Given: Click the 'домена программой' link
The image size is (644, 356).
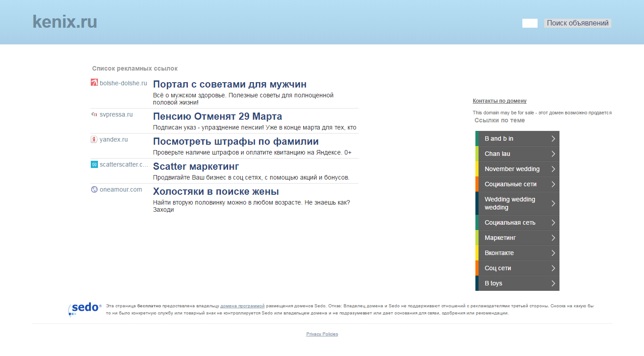Looking at the screenshot, I should (242, 306).
